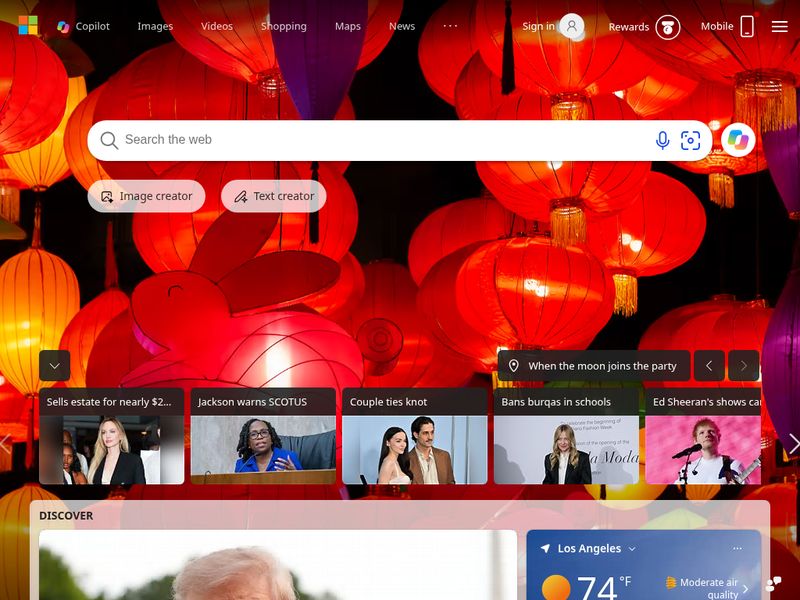Open Maps from the navigation bar
The image size is (800, 600).
[x=348, y=27]
